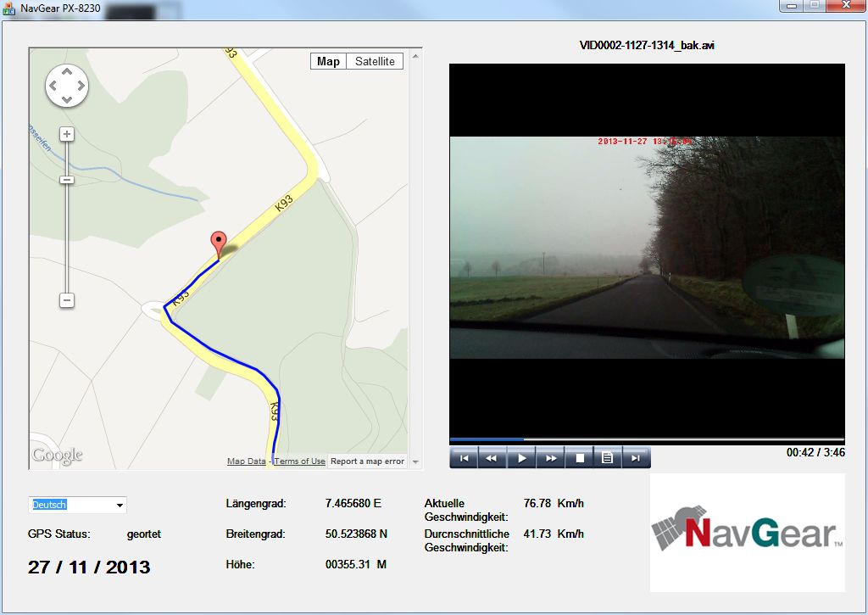The height and width of the screenshot is (615, 868).
Task: Zoom in with the map plus button
Action: coord(67,134)
